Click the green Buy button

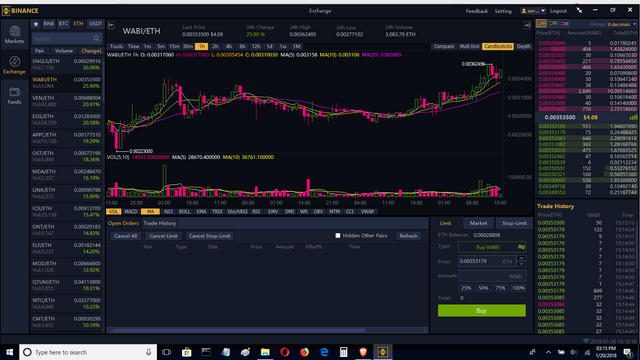click(x=482, y=311)
